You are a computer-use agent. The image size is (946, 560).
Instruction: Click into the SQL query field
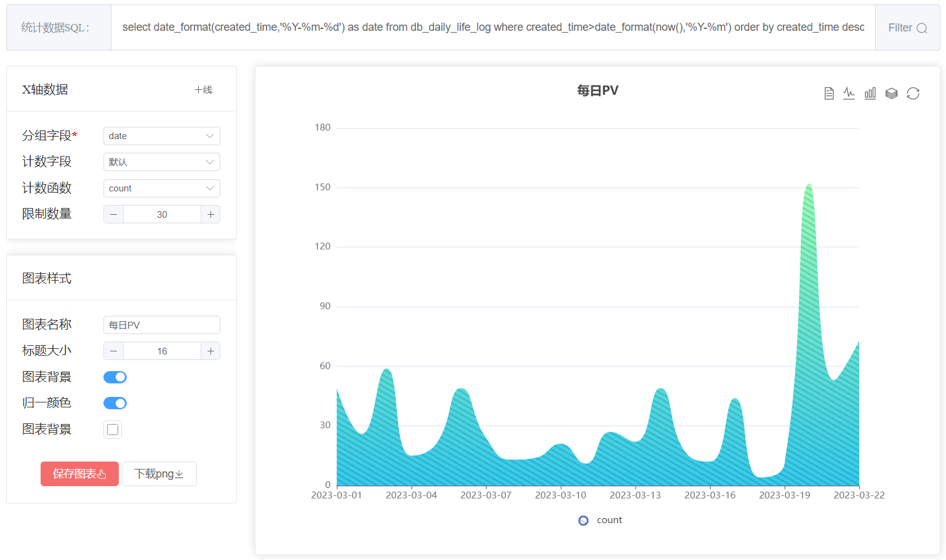click(x=493, y=28)
